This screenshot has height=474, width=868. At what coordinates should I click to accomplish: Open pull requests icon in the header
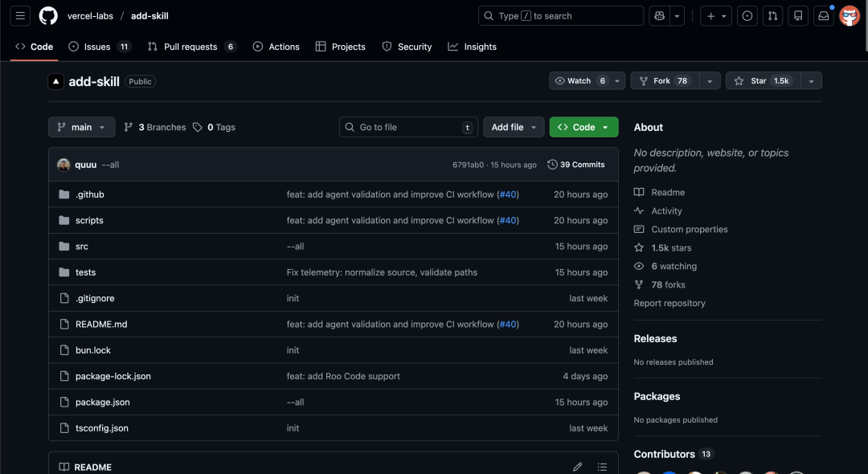pyautogui.click(x=772, y=15)
